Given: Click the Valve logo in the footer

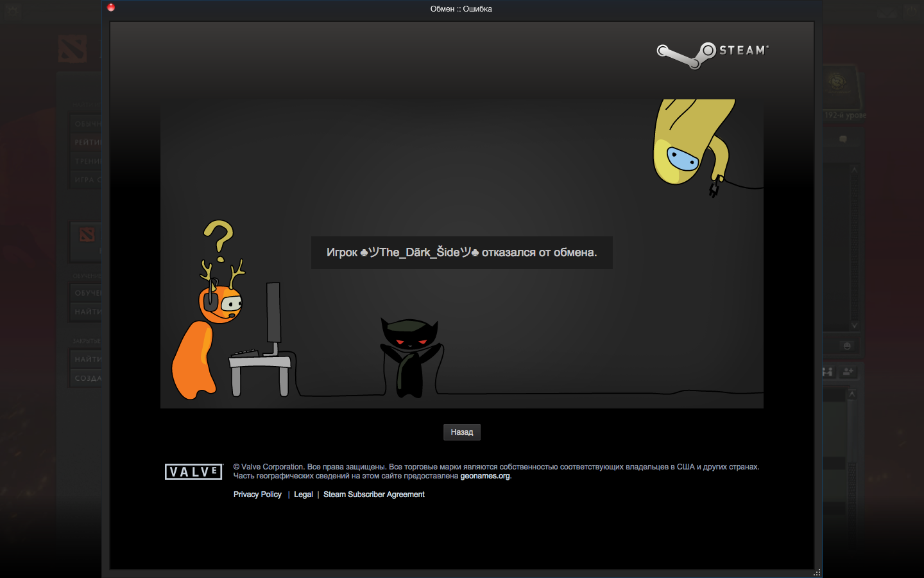Looking at the screenshot, I should (193, 472).
